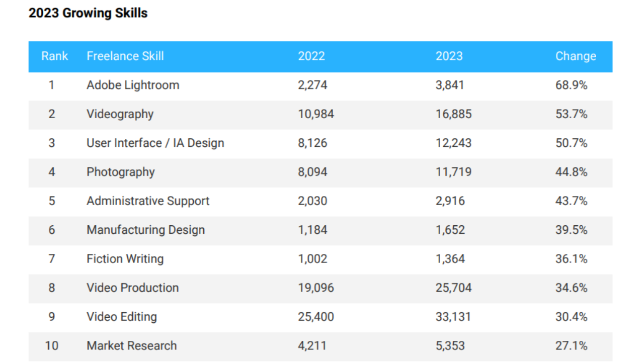Select Manufacturing Design skill name
Screen dimensions: 644x362
click(x=146, y=230)
